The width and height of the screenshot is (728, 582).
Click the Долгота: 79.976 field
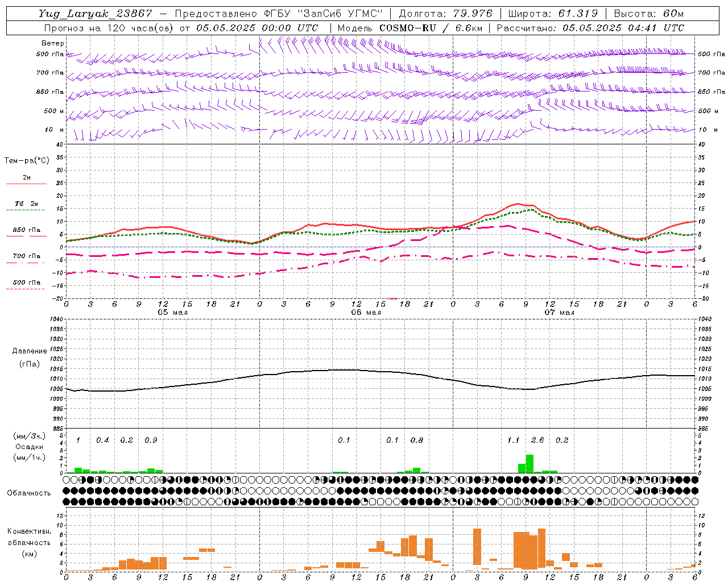click(x=446, y=14)
